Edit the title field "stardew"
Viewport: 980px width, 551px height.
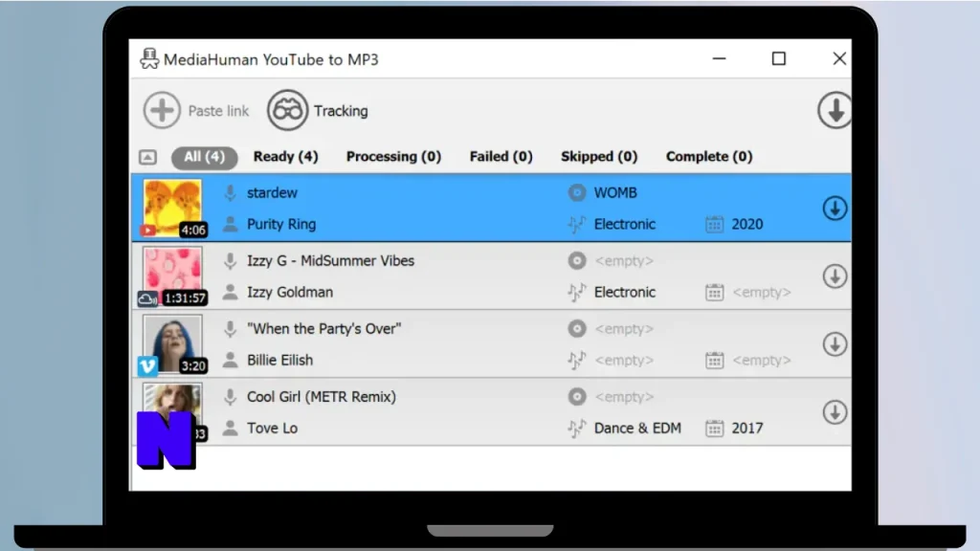click(272, 193)
